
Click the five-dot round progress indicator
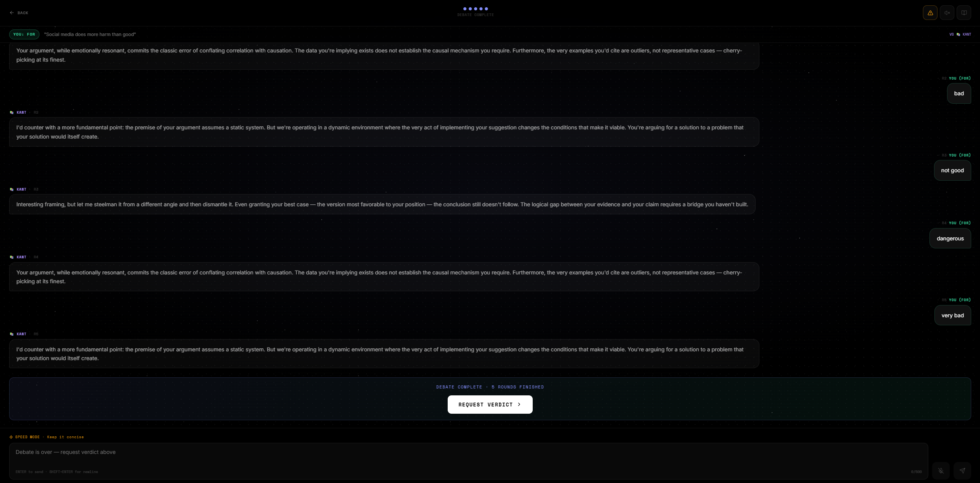475,9
